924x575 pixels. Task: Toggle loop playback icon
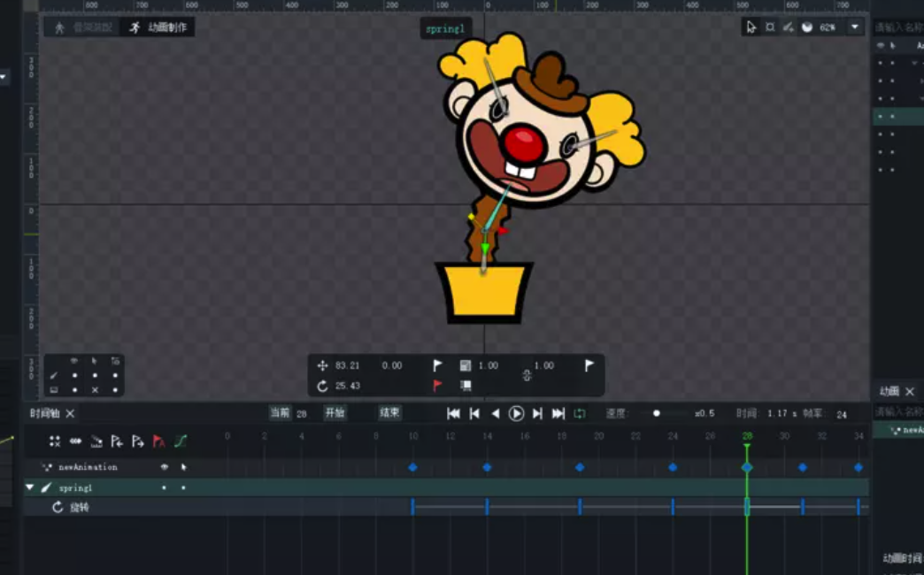click(580, 413)
